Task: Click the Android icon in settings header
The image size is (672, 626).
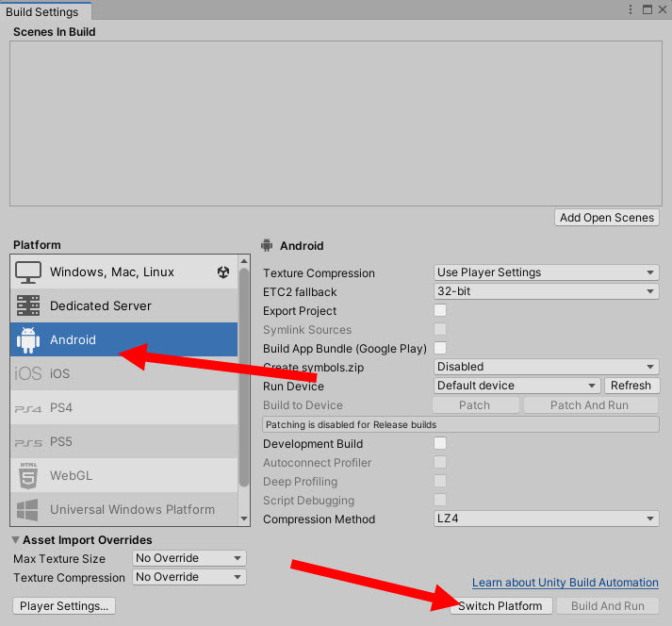Action: click(x=267, y=245)
